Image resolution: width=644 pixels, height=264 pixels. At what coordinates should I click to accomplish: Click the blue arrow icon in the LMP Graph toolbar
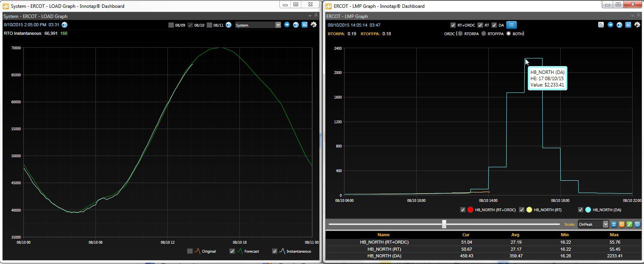(x=610, y=25)
